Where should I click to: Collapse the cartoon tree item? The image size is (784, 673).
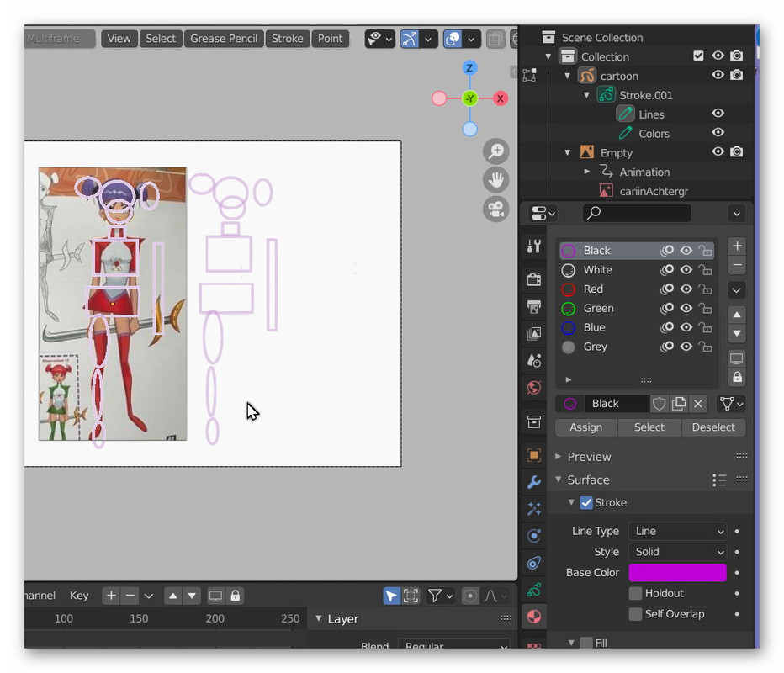[567, 76]
